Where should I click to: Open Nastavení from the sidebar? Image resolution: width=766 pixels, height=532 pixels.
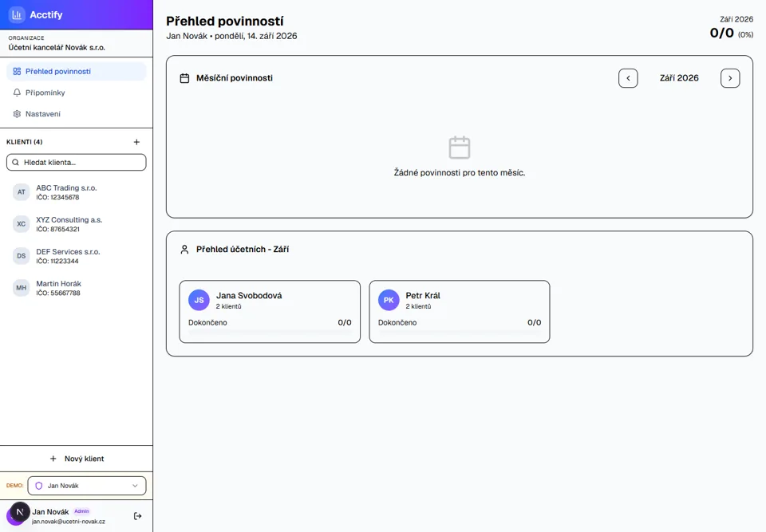pos(77,114)
